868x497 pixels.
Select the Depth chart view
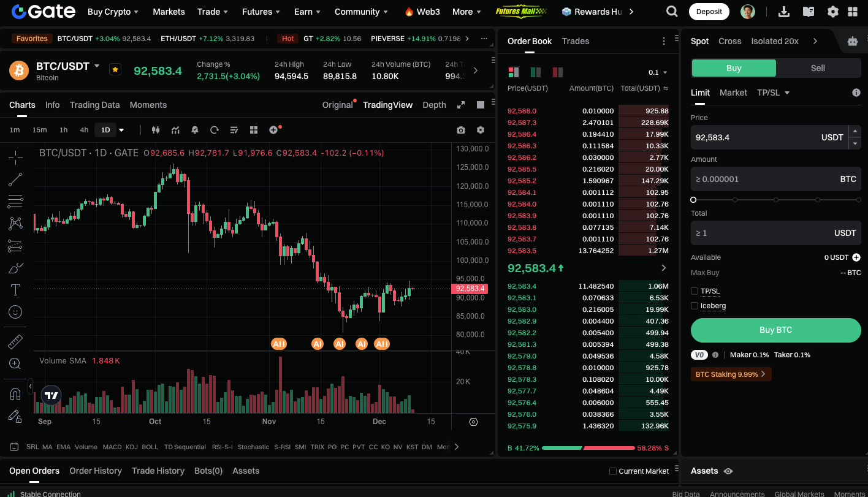tap(435, 105)
